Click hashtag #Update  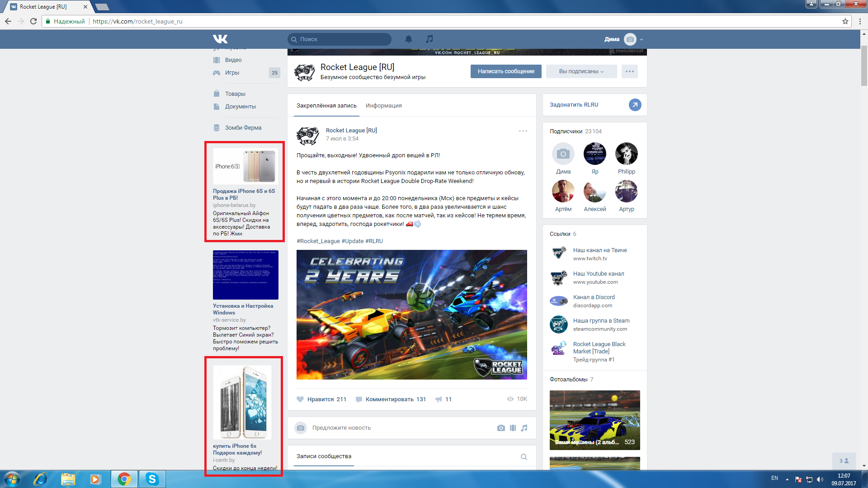point(352,241)
